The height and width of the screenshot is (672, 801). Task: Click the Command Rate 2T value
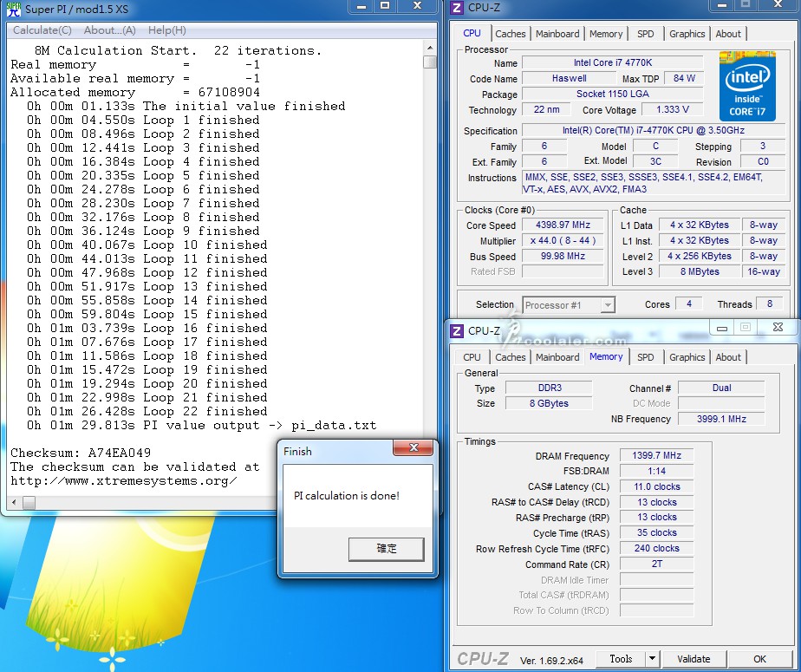(656, 564)
